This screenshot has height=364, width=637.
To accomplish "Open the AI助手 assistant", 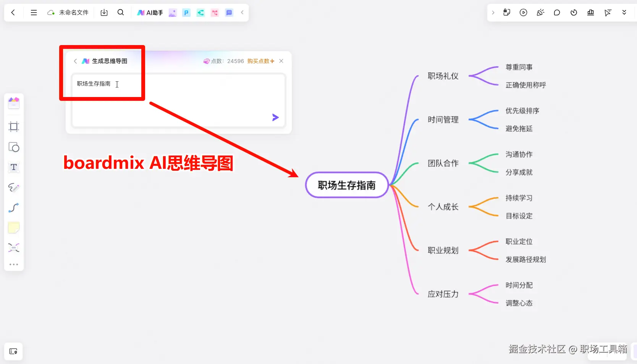I will (x=150, y=13).
